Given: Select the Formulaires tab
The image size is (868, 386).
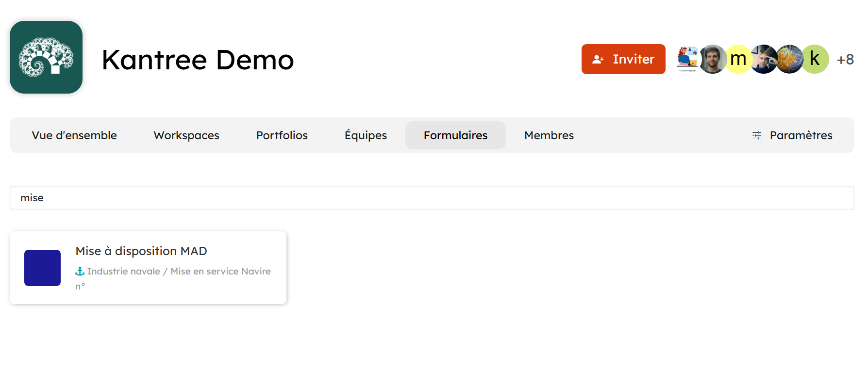Looking at the screenshot, I should coord(455,135).
